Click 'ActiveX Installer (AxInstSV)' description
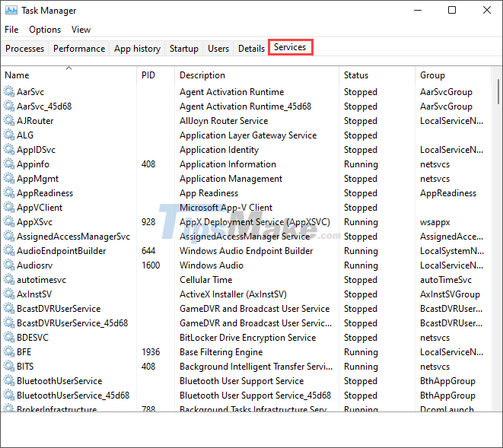Screen dimensions: 503x448 pyautogui.click(x=233, y=294)
